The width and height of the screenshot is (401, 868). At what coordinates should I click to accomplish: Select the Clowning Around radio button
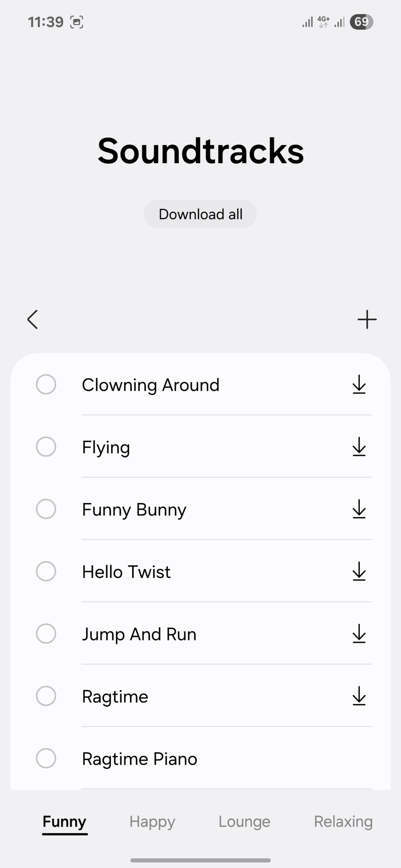click(x=46, y=384)
